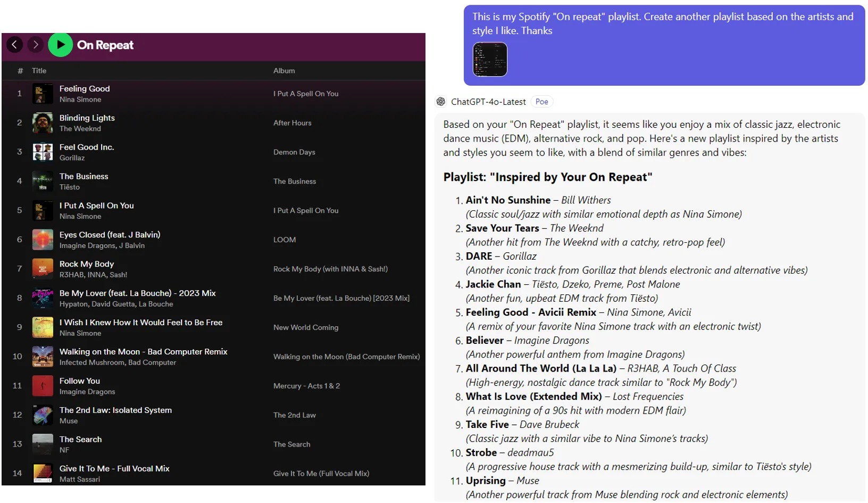Open The Search album art thumbnail
The image size is (868, 503).
coord(43,444)
